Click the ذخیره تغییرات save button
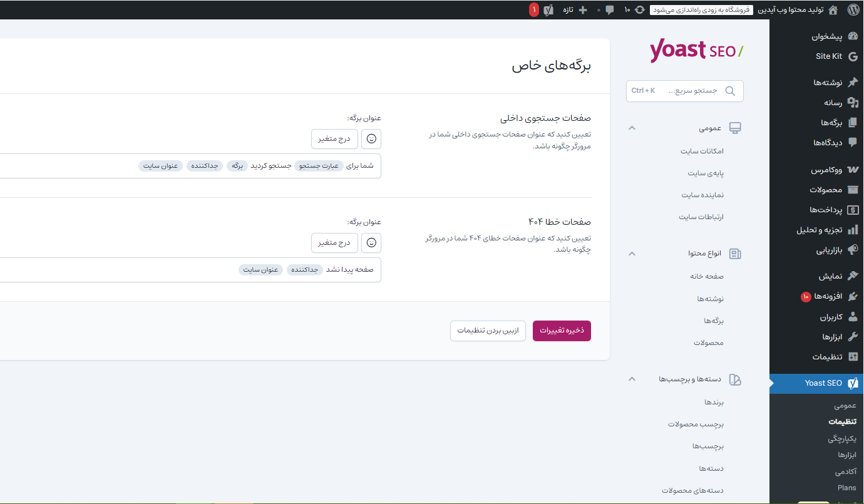This screenshot has width=864, height=504. pyautogui.click(x=562, y=331)
